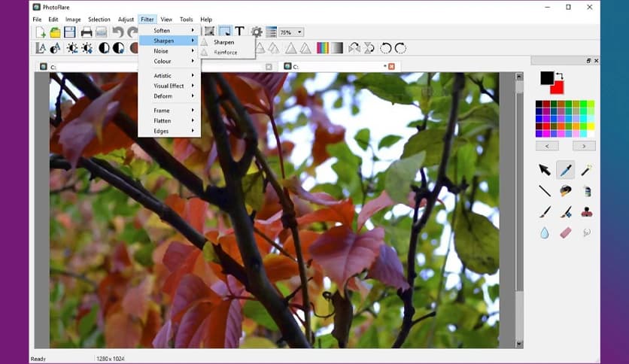The width and height of the screenshot is (629, 364).
Task: Click the black foreground colour swatch
Action: 546,77
